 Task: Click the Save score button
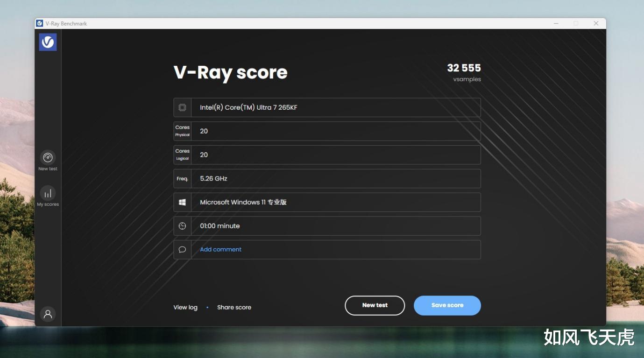[447, 305]
